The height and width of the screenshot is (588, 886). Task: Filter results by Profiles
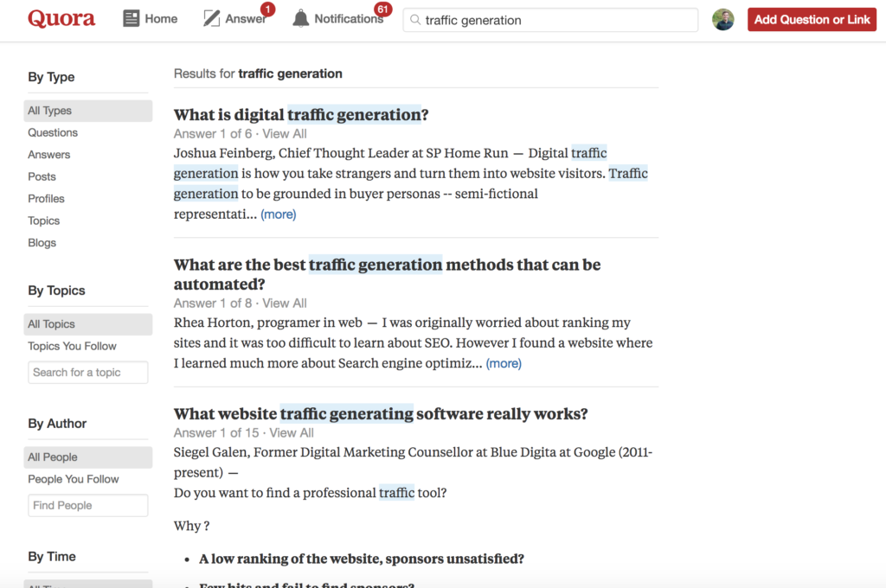click(x=47, y=199)
